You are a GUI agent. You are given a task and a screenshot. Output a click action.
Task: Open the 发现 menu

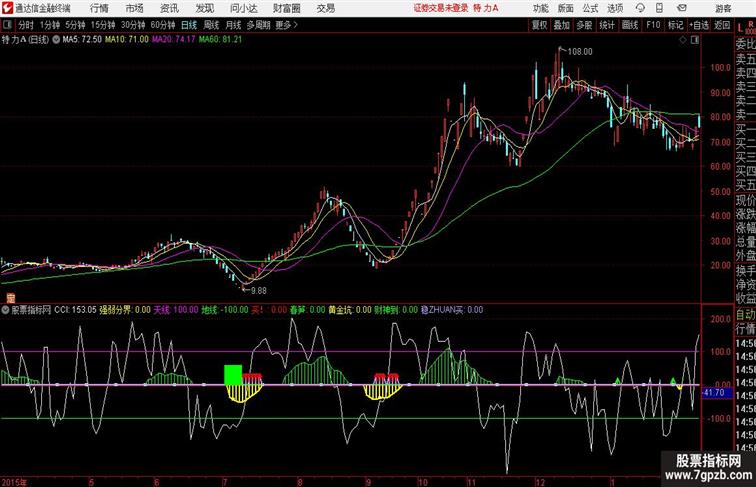click(x=204, y=8)
